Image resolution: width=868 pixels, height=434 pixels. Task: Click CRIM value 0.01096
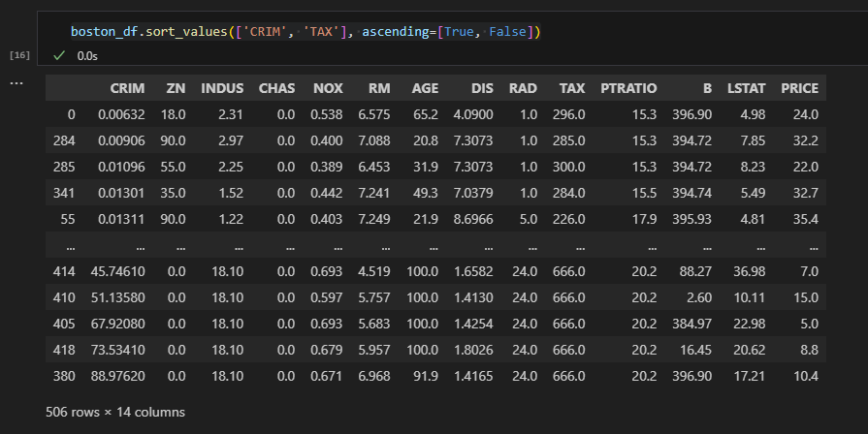(x=122, y=167)
